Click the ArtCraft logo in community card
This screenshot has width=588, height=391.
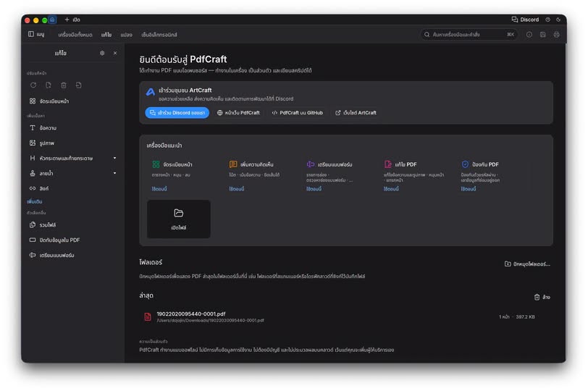pyautogui.click(x=151, y=92)
